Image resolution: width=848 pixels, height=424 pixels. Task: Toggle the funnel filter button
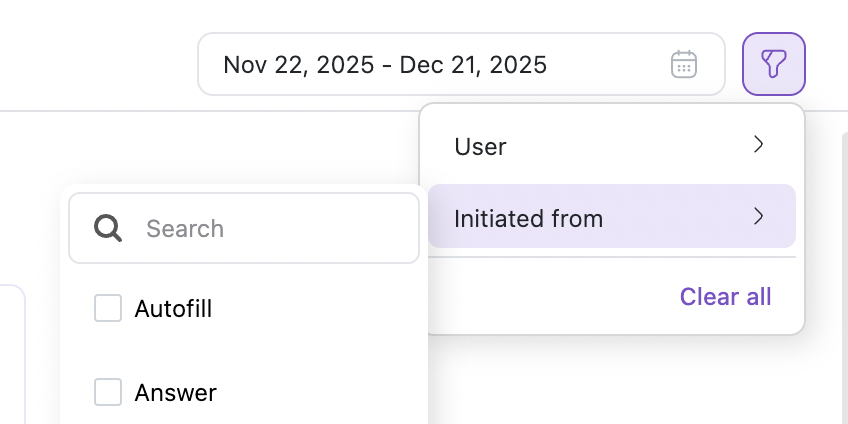[774, 65]
